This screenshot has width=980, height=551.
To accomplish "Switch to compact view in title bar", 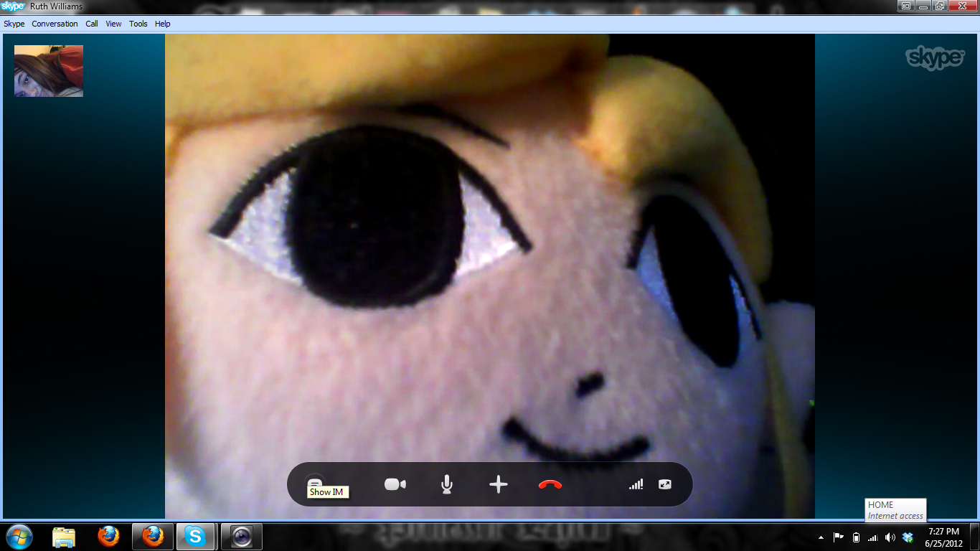I will pyautogui.click(x=906, y=6).
